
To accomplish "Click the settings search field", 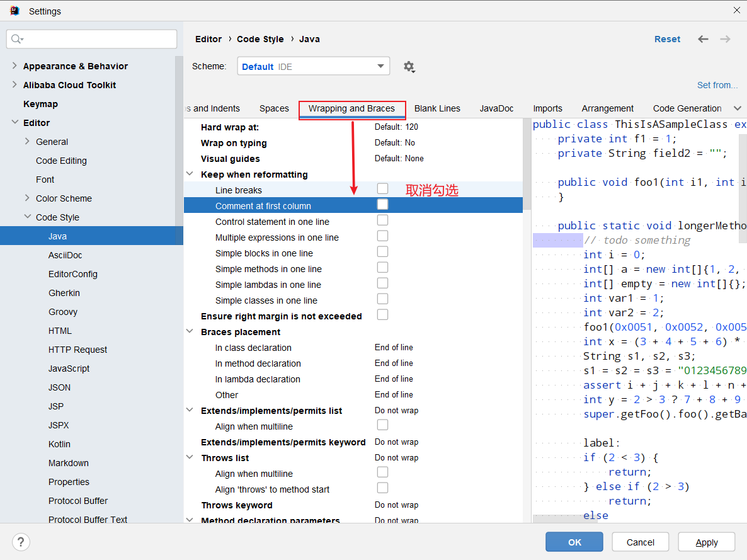I will pyautogui.click(x=91, y=39).
